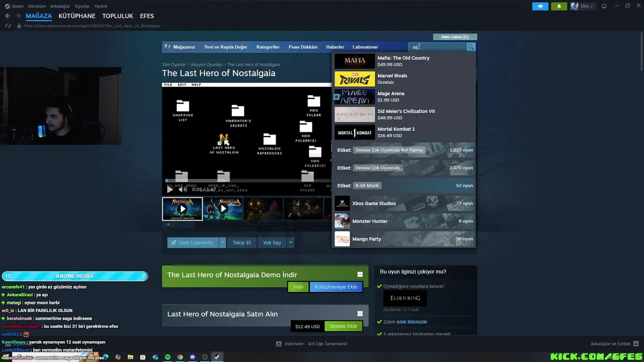Click the green İndir button

(x=298, y=287)
